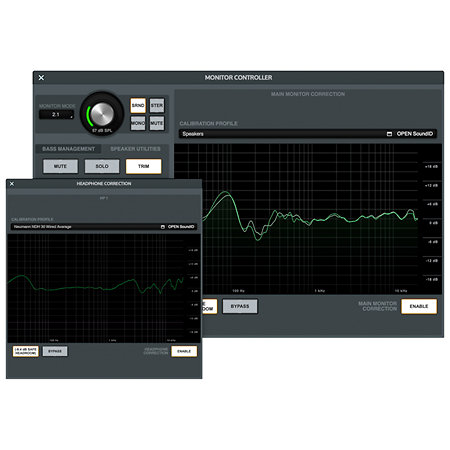
Task: Toggle BYPASS in Headphone Correction
Action: pos(55,351)
